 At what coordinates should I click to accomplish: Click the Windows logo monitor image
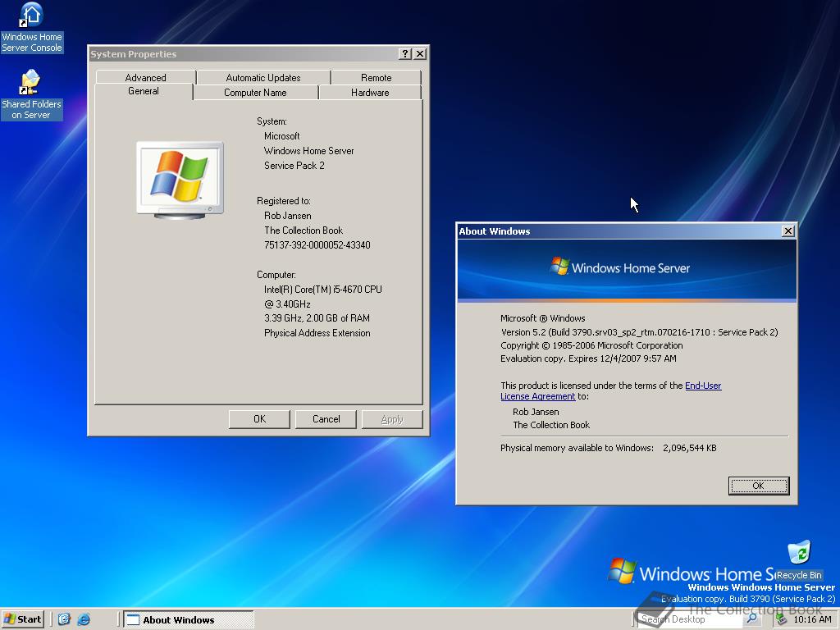point(180,180)
